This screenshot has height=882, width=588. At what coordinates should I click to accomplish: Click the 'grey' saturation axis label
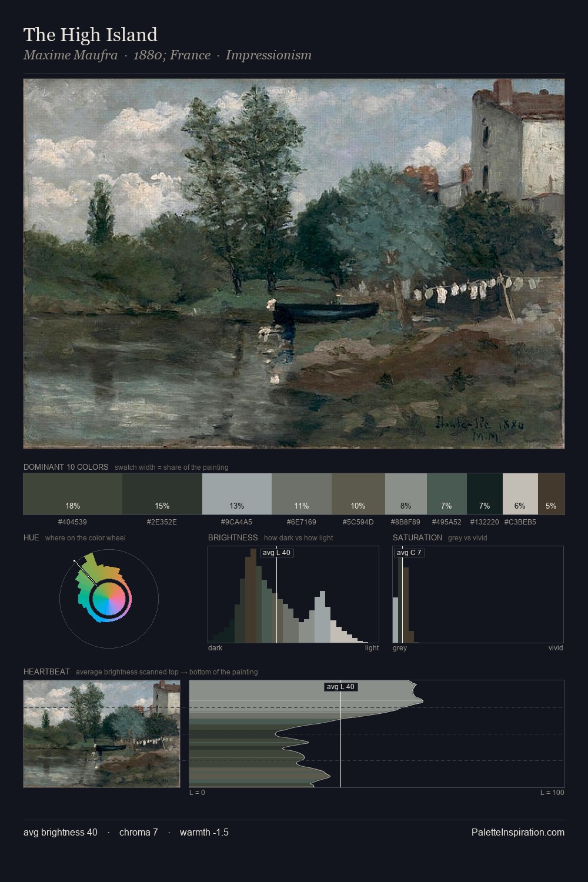coord(400,648)
